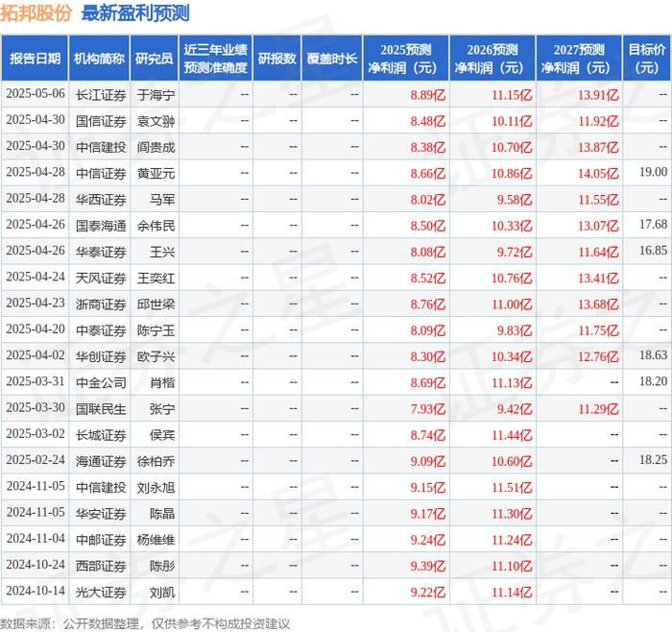Click the 10.11亿 profit value
Image resolution: width=672 pixels, height=632 pixels.
point(512,121)
